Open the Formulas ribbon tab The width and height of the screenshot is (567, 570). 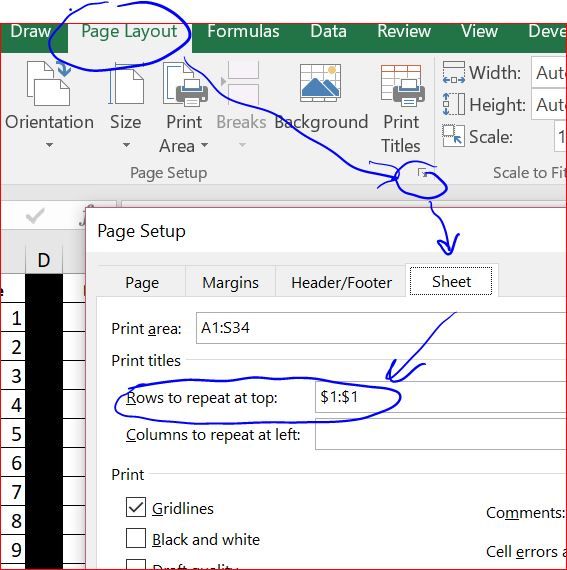(243, 31)
